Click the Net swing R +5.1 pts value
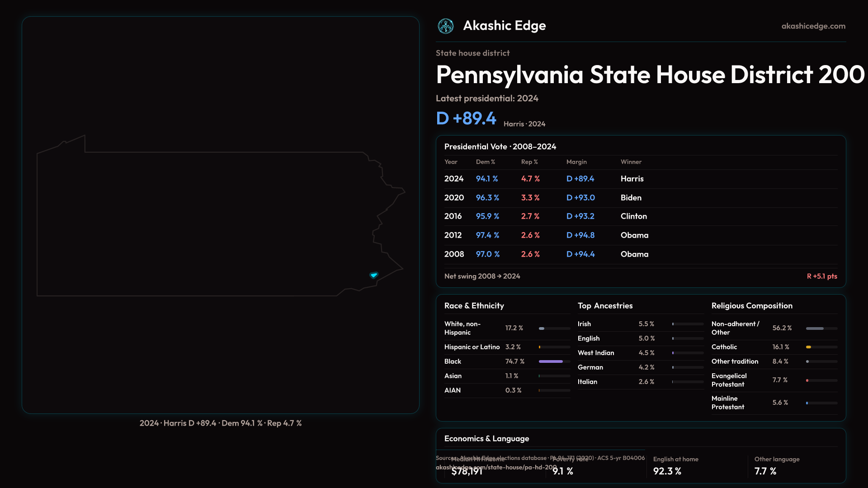The image size is (868, 488). click(x=821, y=276)
